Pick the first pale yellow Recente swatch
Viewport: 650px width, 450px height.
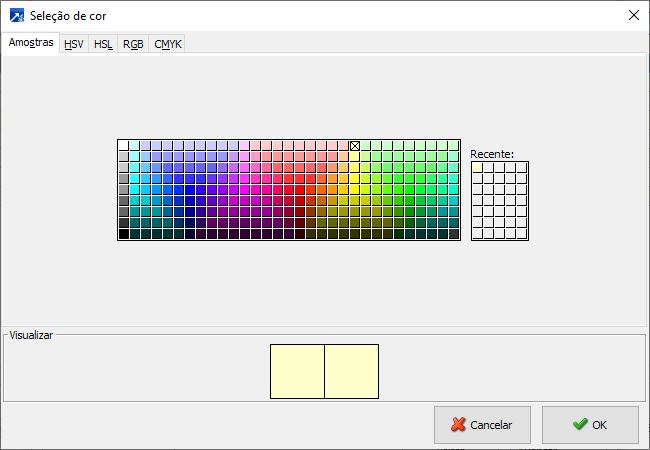point(478,168)
